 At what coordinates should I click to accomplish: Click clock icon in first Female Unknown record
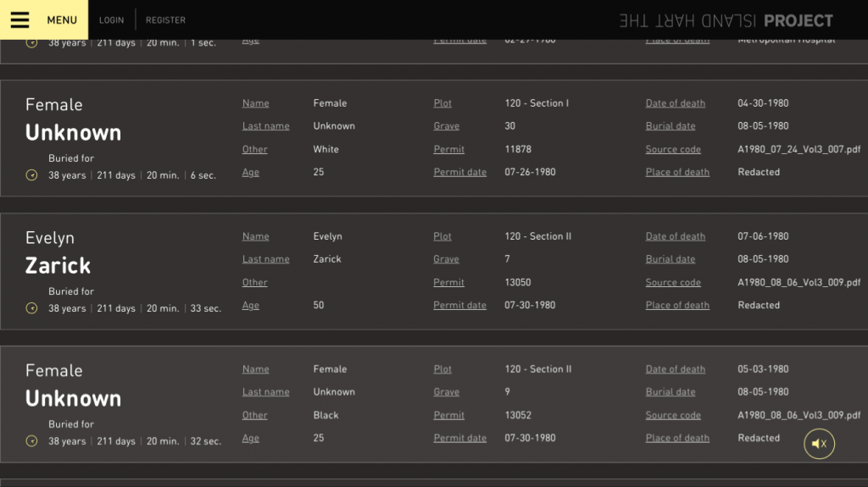pos(32,175)
